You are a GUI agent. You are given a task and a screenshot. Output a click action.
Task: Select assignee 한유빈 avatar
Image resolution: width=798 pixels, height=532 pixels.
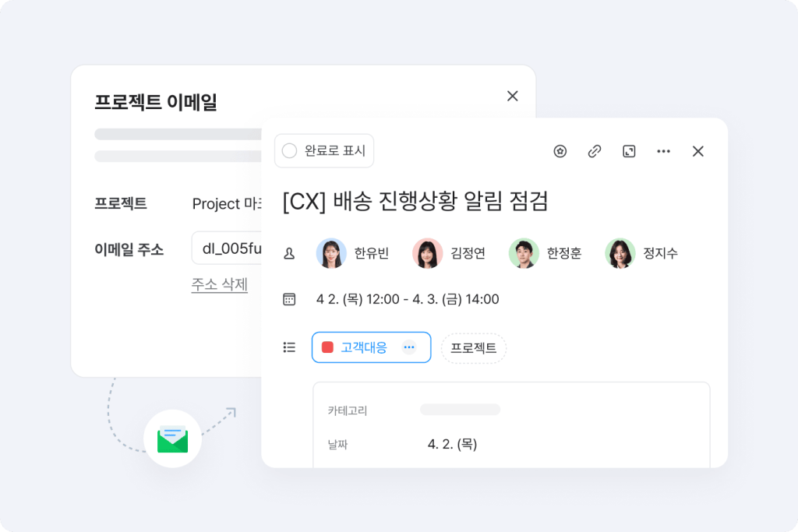tap(331, 253)
